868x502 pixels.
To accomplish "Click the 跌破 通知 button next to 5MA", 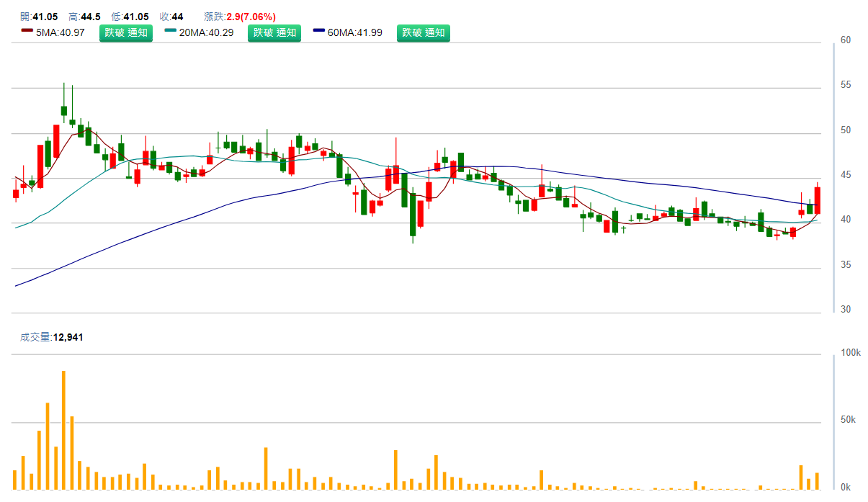I will [126, 32].
